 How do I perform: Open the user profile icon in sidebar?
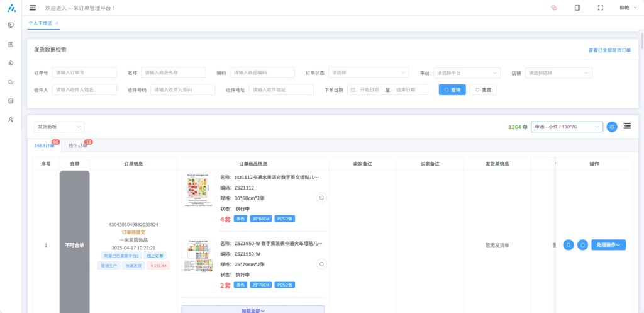(x=11, y=120)
